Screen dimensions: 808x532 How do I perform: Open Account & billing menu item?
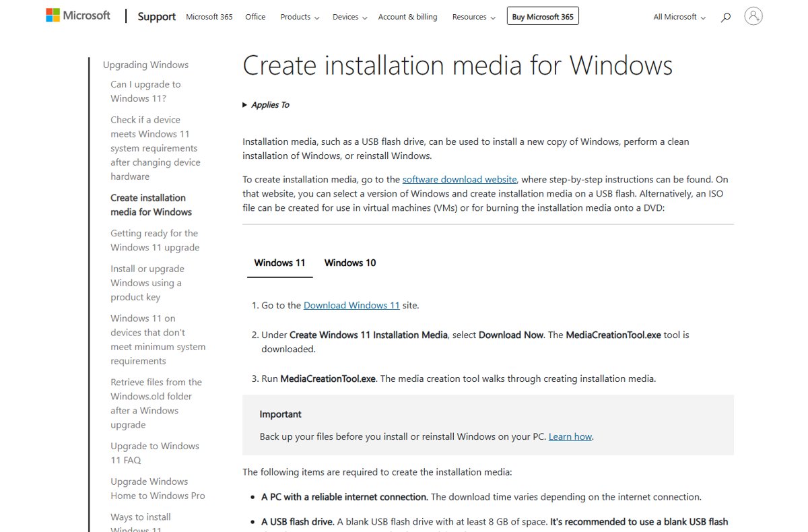[x=407, y=17]
